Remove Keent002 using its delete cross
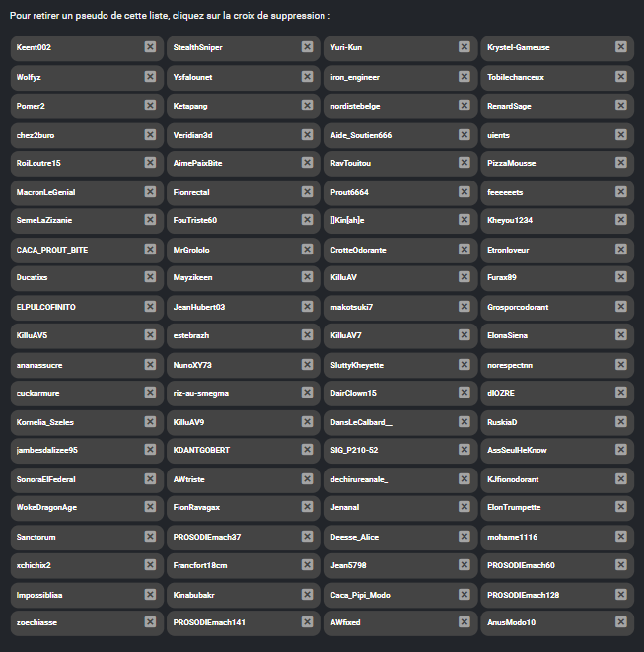644x652 pixels. click(150, 47)
